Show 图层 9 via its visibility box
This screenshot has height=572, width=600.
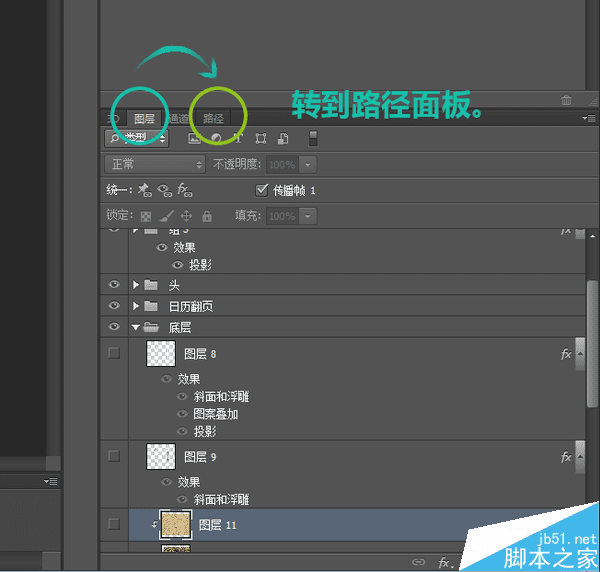114,456
